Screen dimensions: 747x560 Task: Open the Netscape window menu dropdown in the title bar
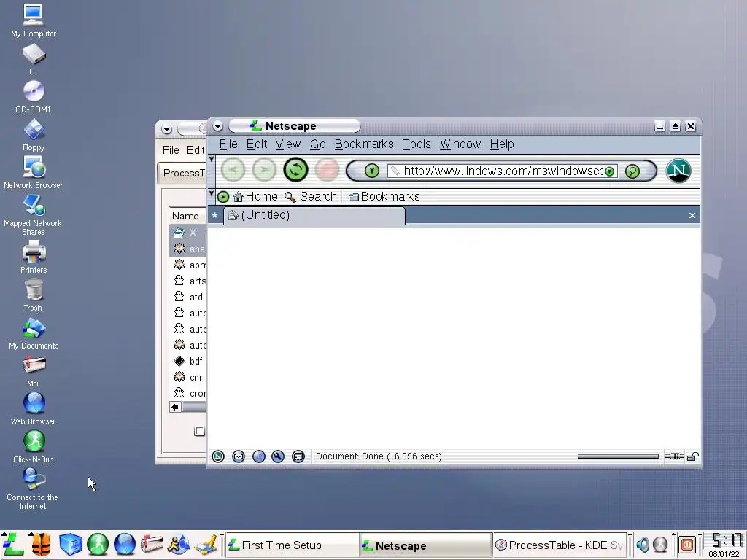pyautogui.click(x=217, y=126)
